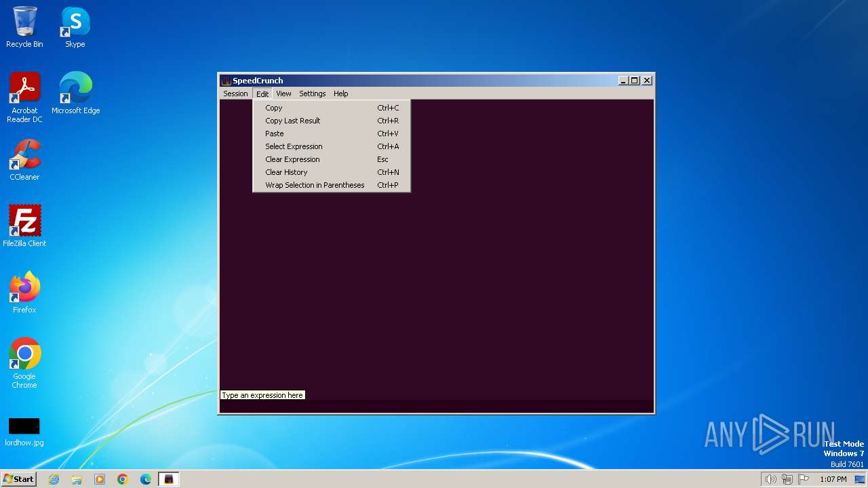Click the SpeedCrunch title bar icon
The width and height of the screenshot is (868, 488).
point(226,81)
